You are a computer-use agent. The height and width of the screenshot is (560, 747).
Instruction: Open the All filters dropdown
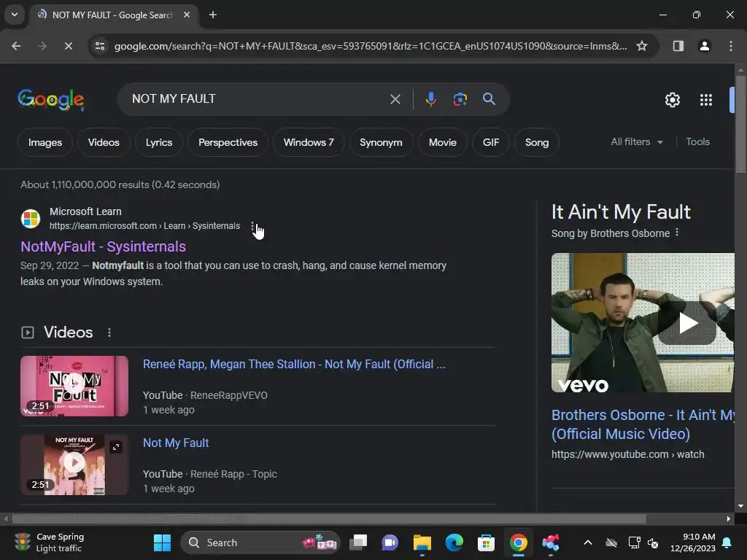coord(637,142)
